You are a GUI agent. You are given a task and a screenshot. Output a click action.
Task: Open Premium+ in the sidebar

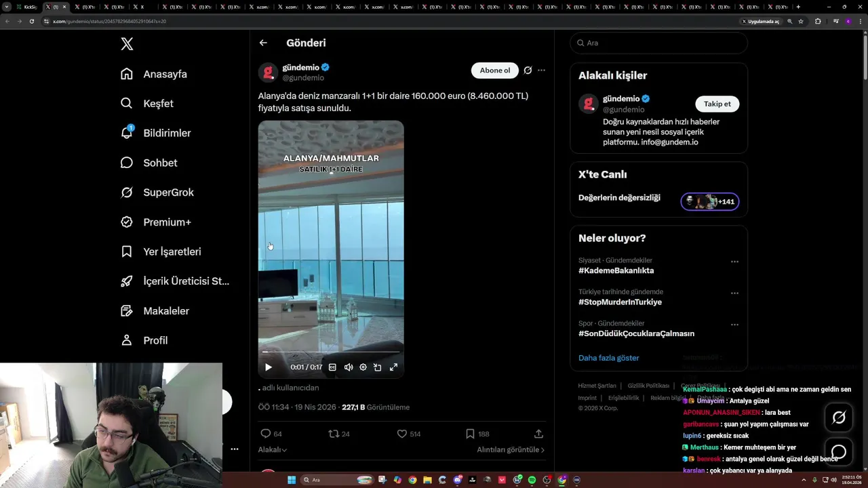click(x=156, y=222)
